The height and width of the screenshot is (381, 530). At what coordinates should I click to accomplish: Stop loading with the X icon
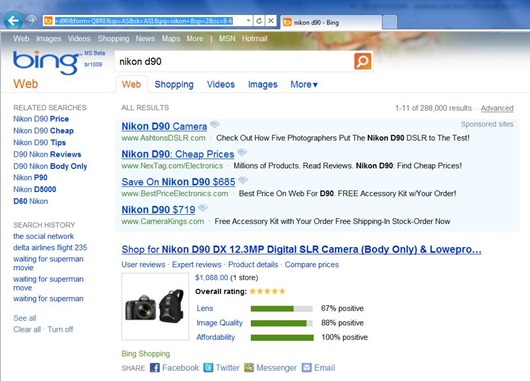tap(271, 21)
